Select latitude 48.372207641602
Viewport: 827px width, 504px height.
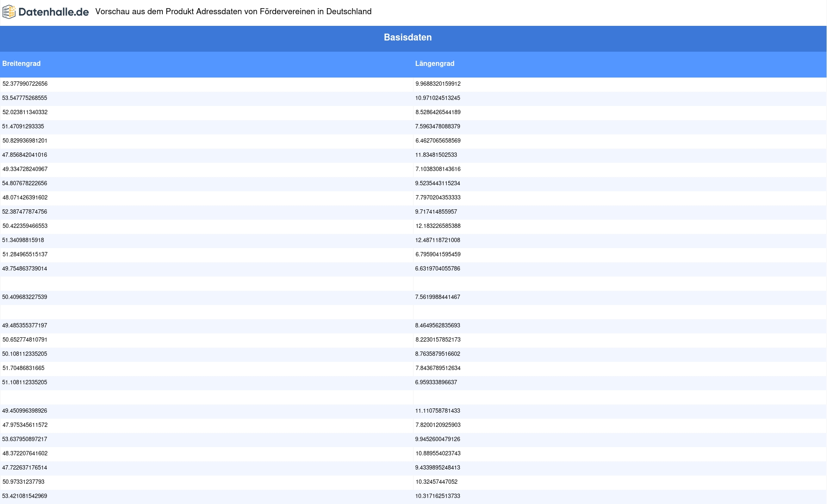25,454
